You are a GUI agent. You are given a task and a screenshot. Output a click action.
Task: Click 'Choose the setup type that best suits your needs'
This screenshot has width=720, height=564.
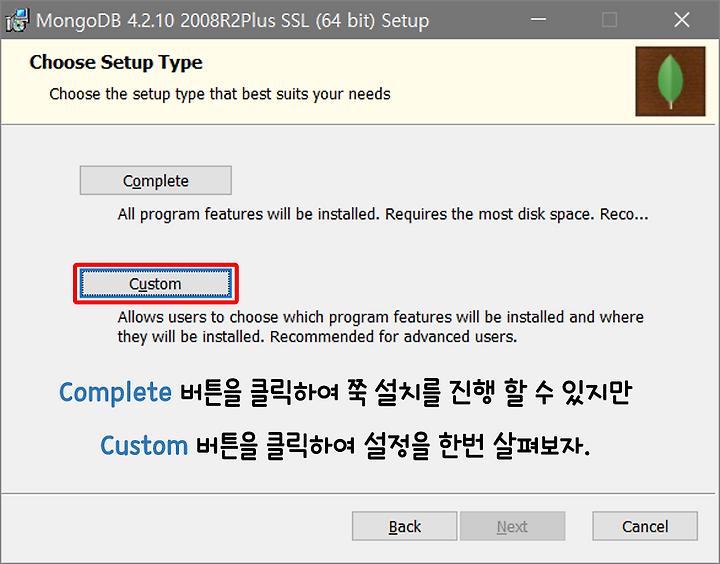(x=220, y=94)
